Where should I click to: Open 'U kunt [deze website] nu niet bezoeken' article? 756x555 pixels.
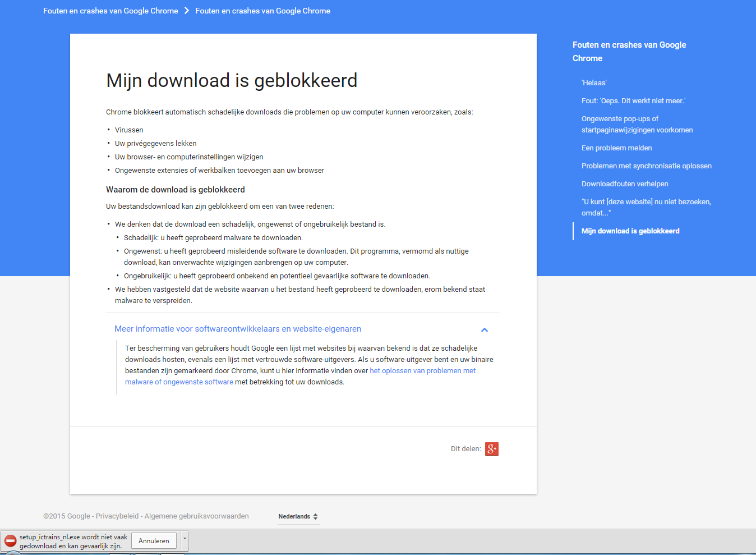pos(646,208)
